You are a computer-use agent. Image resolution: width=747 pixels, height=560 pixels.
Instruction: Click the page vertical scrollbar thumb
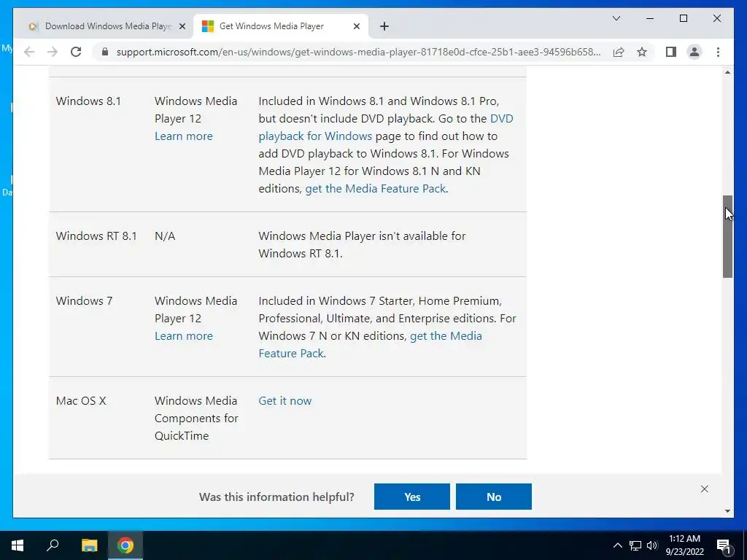coord(727,236)
